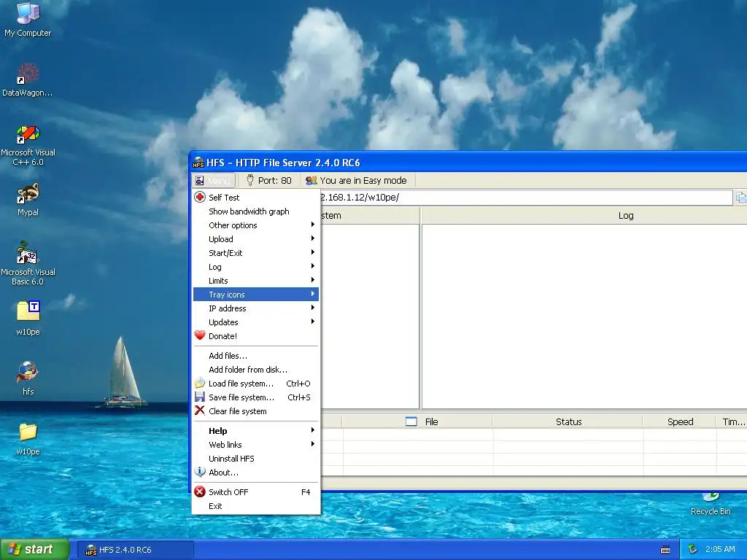The height and width of the screenshot is (560, 747).
Task: Click the About info icon
Action: click(200, 472)
